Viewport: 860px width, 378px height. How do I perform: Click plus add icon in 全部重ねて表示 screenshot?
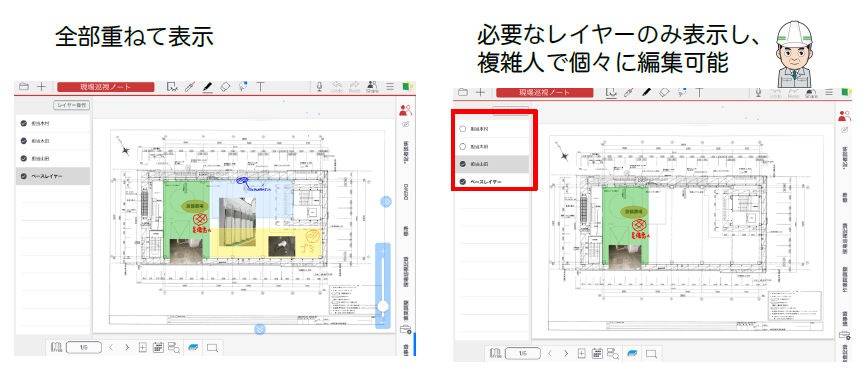pos(41,87)
